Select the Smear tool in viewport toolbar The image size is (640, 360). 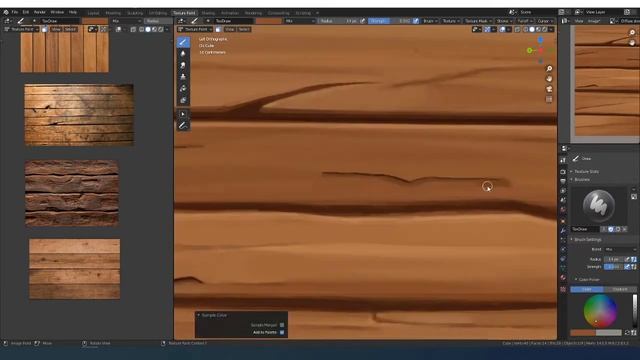[x=183, y=65]
